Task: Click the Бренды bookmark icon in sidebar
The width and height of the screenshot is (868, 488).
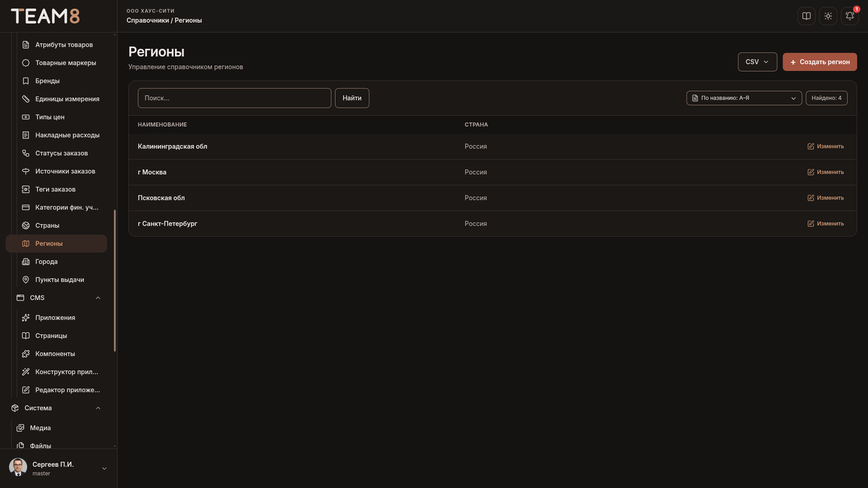Action: point(26,81)
